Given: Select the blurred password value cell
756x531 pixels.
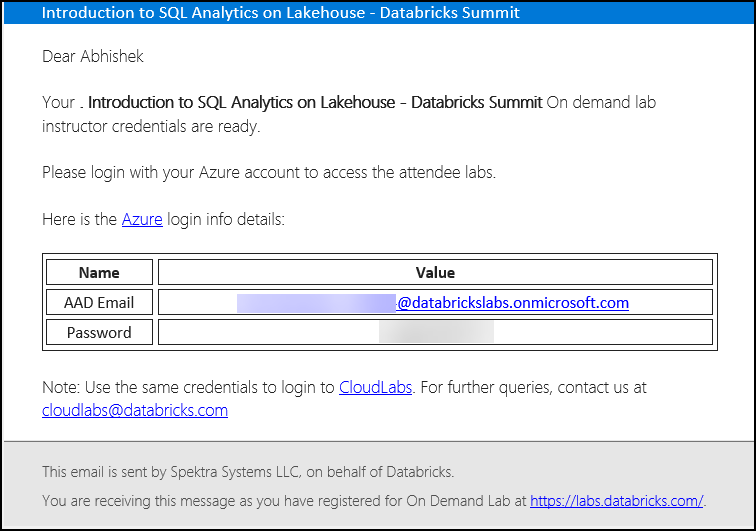Looking at the screenshot, I should [x=435, y=332].
